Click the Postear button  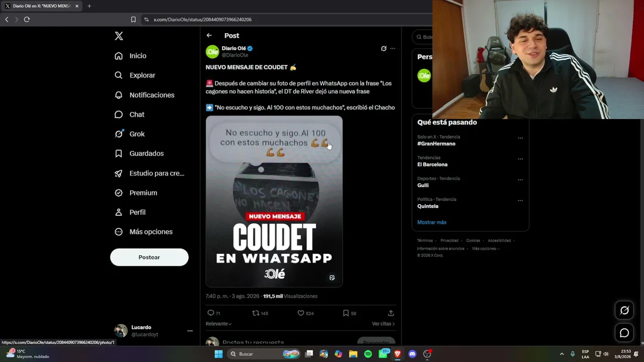pyautogui.click(x=149, y=257)
